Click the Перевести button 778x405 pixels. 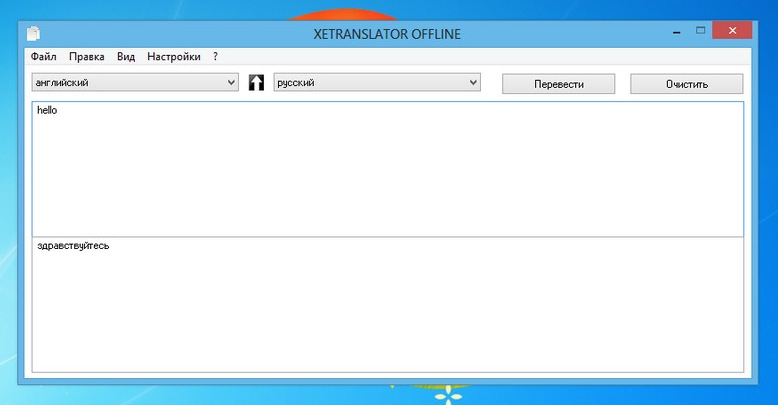(558, 84)
